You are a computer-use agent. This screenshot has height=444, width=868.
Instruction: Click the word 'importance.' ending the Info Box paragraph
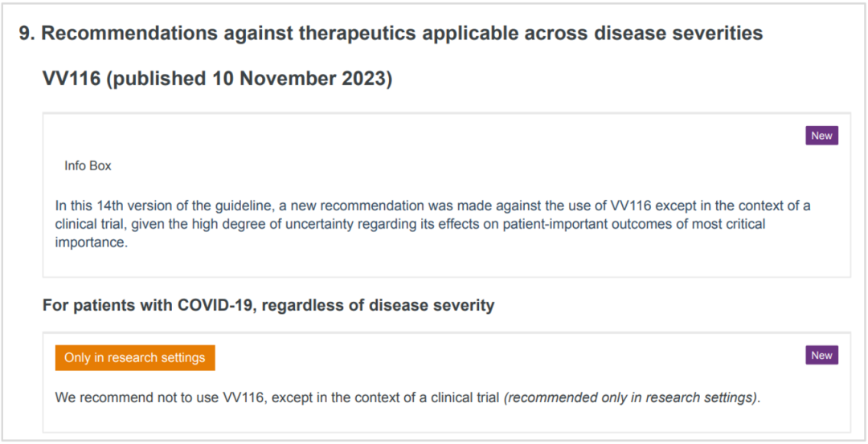(92, 242)
